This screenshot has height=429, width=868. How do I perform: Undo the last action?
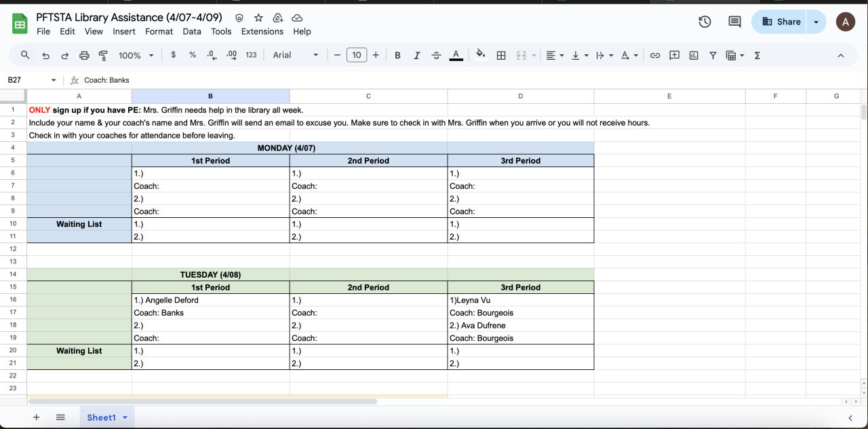pos(45,55)
